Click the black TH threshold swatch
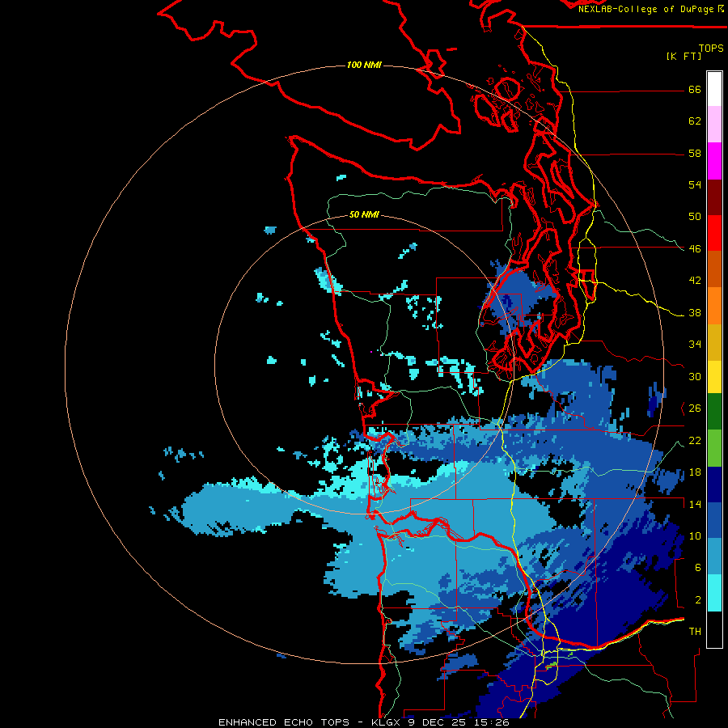This screenshot has height=728, width=728. (x=714, y=629)
